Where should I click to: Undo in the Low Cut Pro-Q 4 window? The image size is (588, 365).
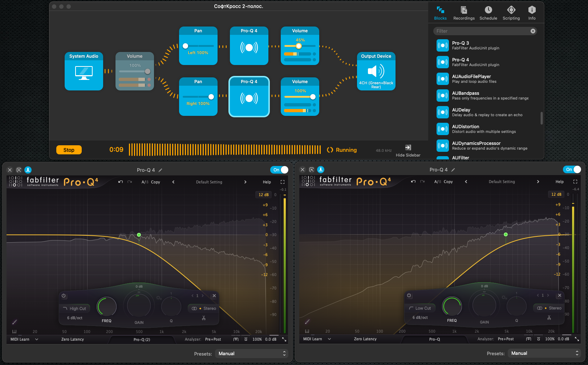pyautogui.click(x=413, y=182)
